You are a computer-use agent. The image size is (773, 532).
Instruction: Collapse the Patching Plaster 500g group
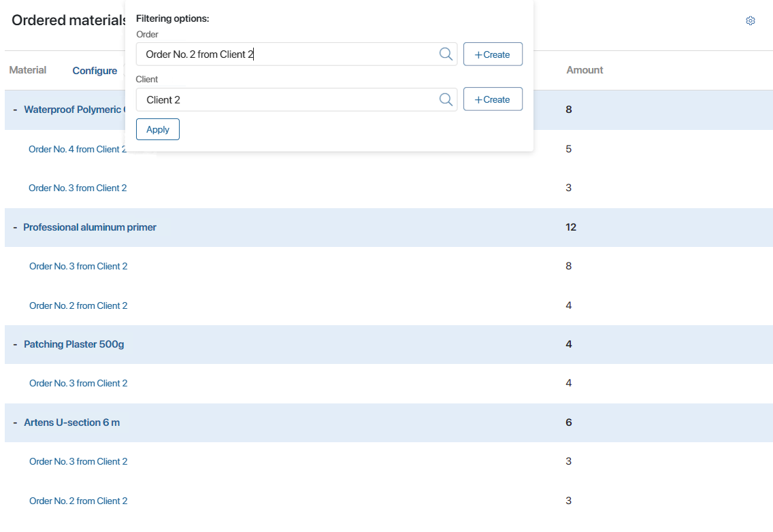click(15, 344)
